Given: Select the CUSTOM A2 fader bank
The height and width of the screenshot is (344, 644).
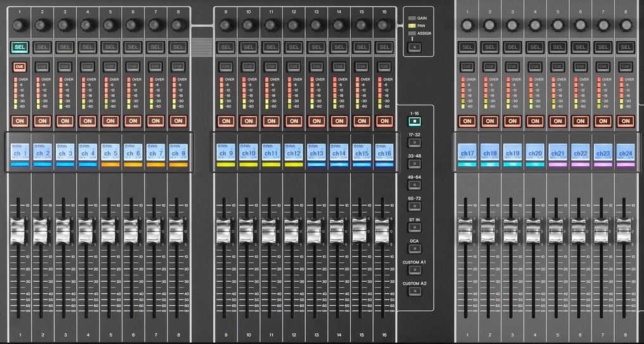Looking at the screenshot, I should pos(414,292).
